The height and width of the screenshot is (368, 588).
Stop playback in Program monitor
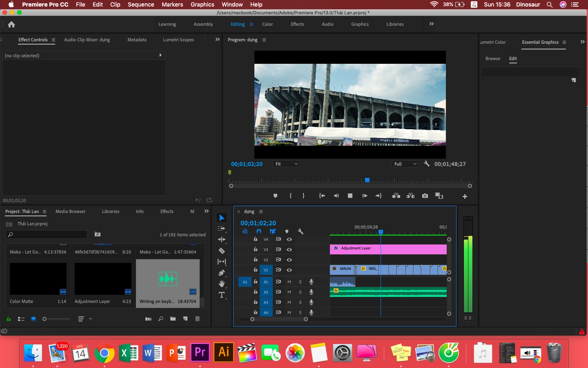(350, 196)
